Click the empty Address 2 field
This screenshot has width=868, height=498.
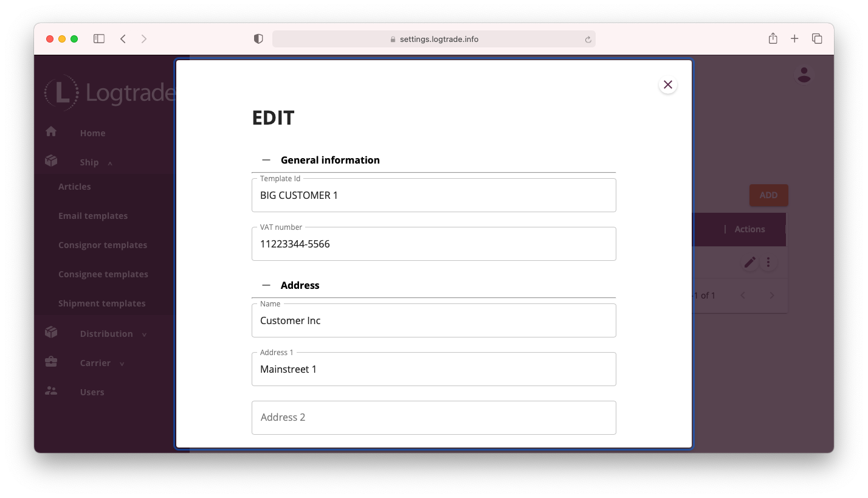[x=433, y=418]
